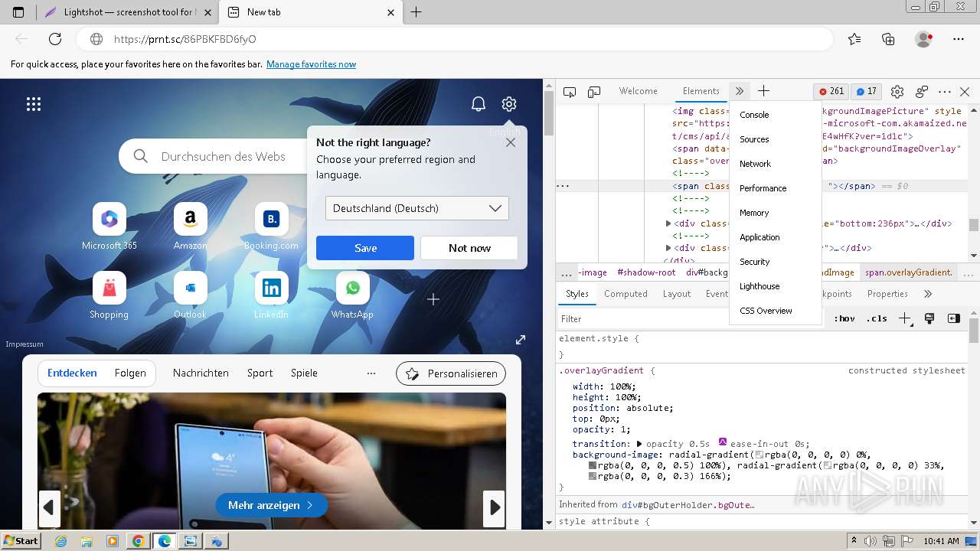Show the 17 issues counter
980x551 pixels.
[x=867, y=91]
